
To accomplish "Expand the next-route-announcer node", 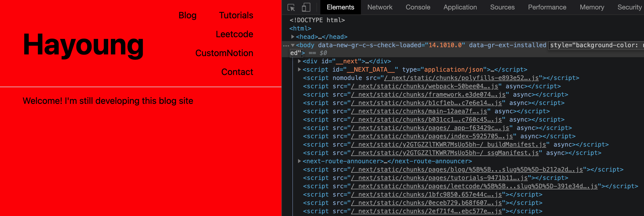I will point(299,161).
